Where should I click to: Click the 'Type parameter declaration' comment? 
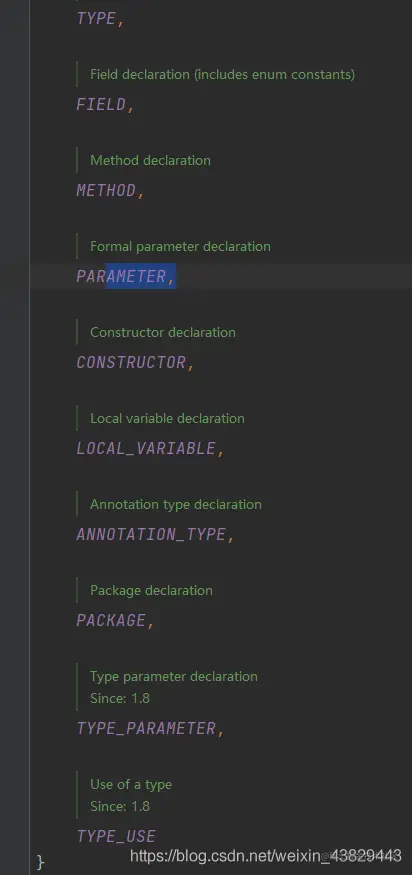pyautogui.click(x=174, y=676)
